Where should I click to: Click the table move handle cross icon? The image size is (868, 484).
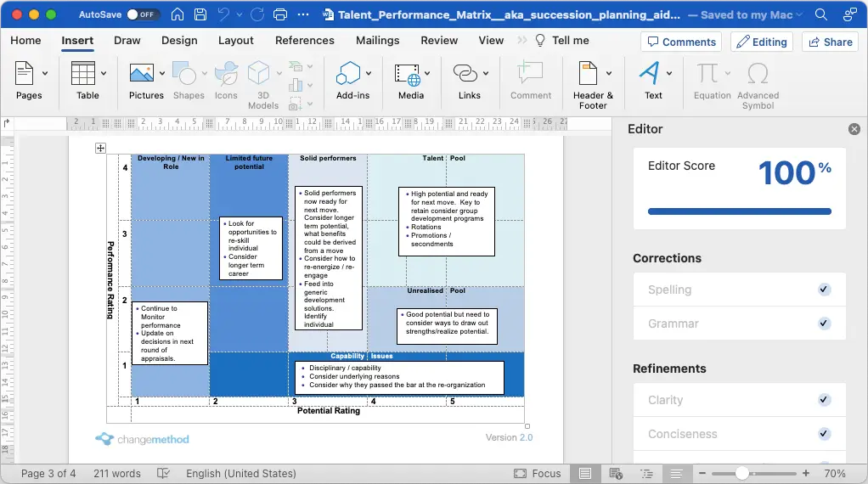pyautogui.click(x=100, y=148)
